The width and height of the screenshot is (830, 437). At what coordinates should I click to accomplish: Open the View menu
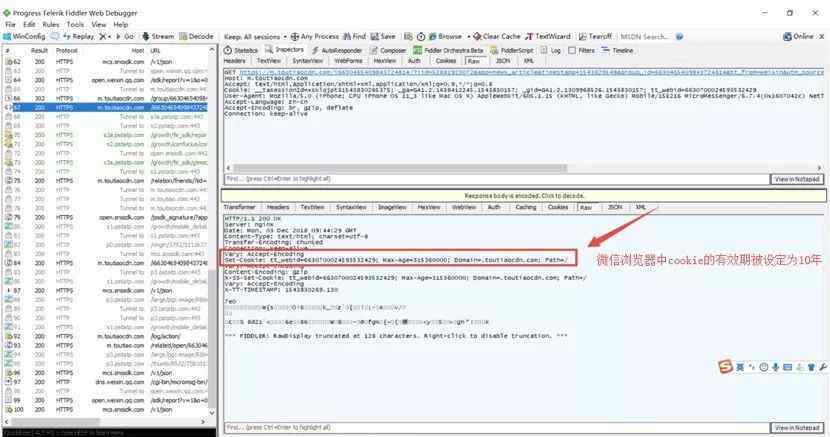click(x=98, y=24)
